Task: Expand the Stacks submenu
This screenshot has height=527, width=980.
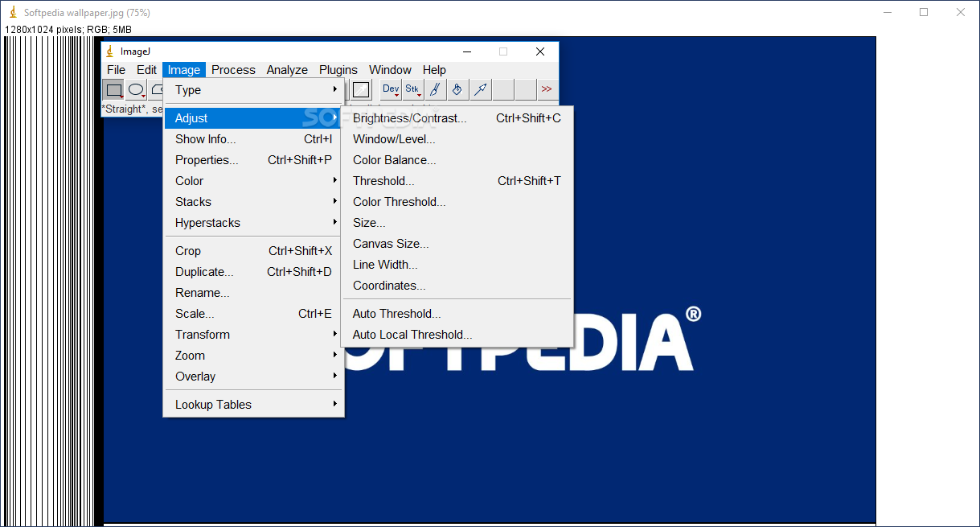Action: pos(254,202)
